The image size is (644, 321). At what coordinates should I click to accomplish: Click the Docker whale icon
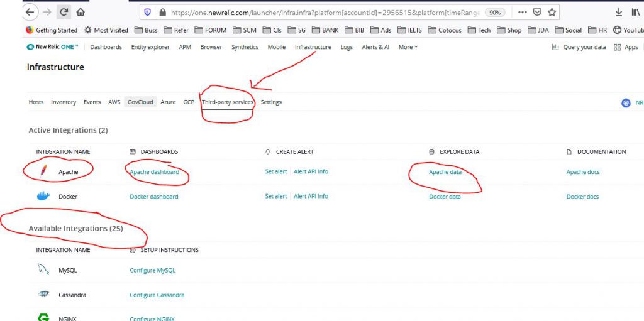(x=43, y=196)
